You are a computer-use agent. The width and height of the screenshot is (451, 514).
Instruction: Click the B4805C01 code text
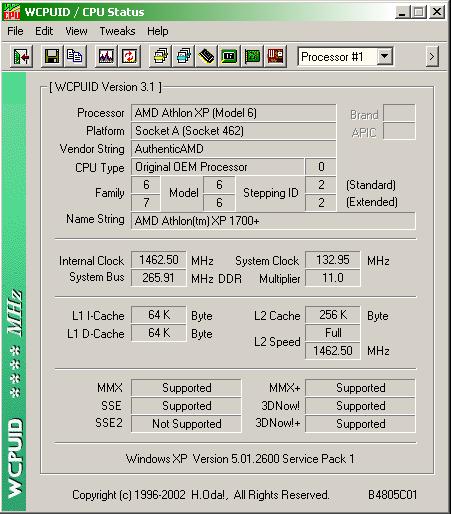click(392, 495)
